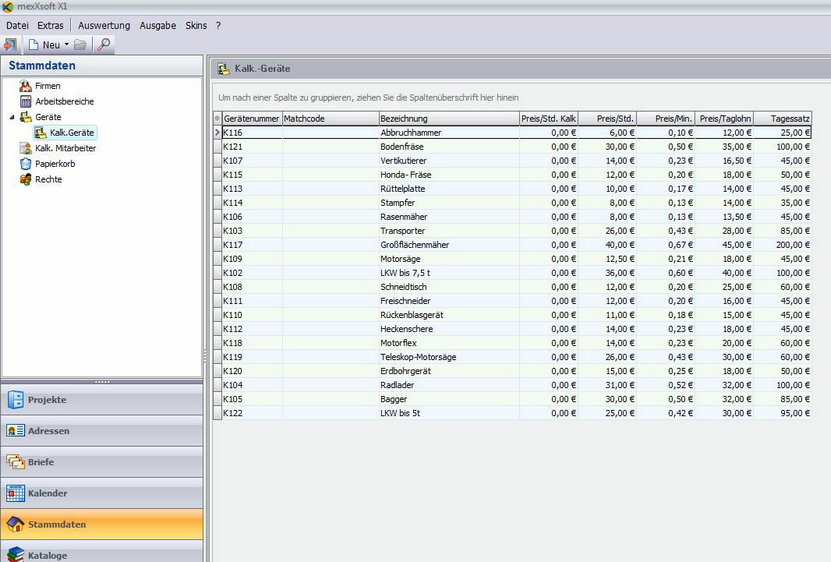Viewport: 831px width, 562px height.
Task: Click the K114 device number cell
Action: [252, 203]
